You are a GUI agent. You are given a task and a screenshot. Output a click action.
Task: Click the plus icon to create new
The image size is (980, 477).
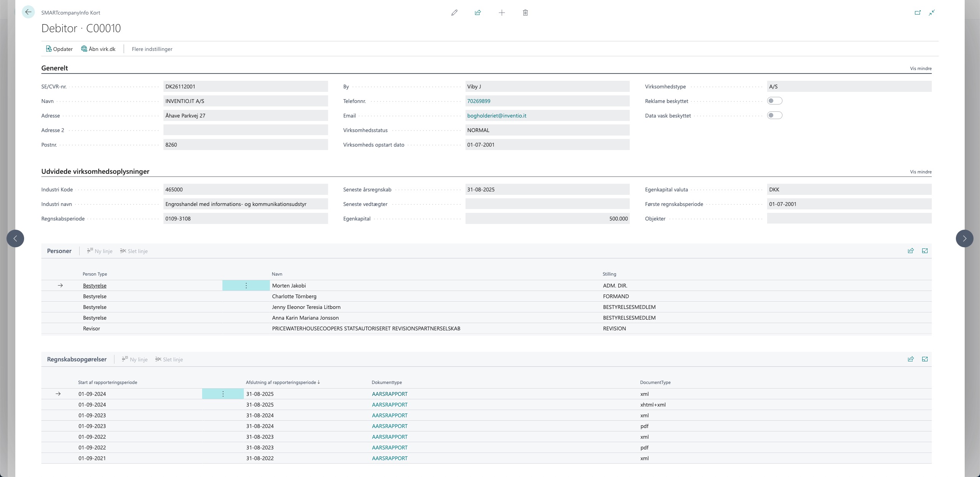tap(501, 13)
